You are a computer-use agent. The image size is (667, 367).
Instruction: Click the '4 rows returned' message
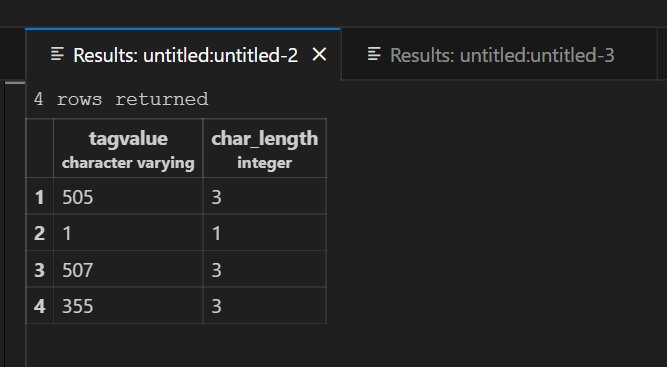[121, 100]
